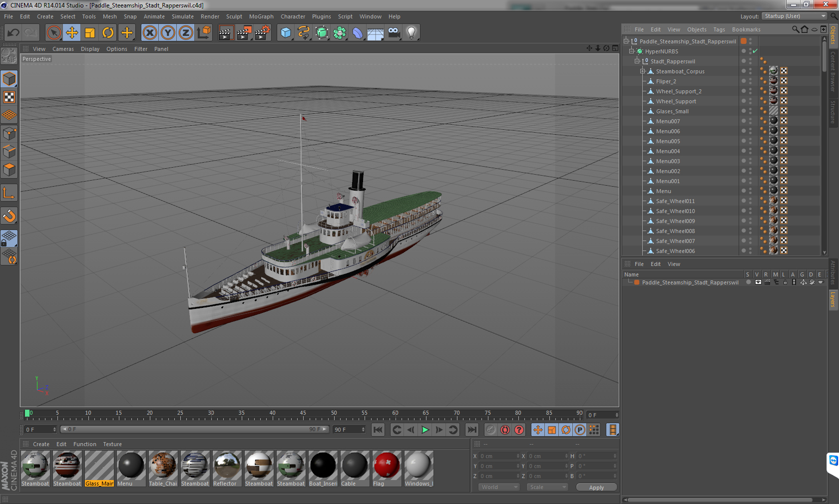Open the Objects menu in Object Manager
The width and height of the screenshot is (839, 504).
click(x=697, y=29)
